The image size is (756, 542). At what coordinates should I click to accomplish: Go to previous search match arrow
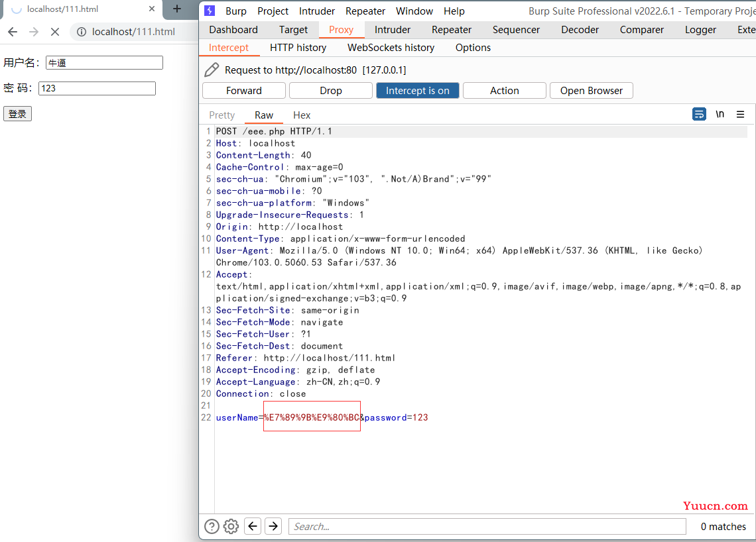(253, 526)
